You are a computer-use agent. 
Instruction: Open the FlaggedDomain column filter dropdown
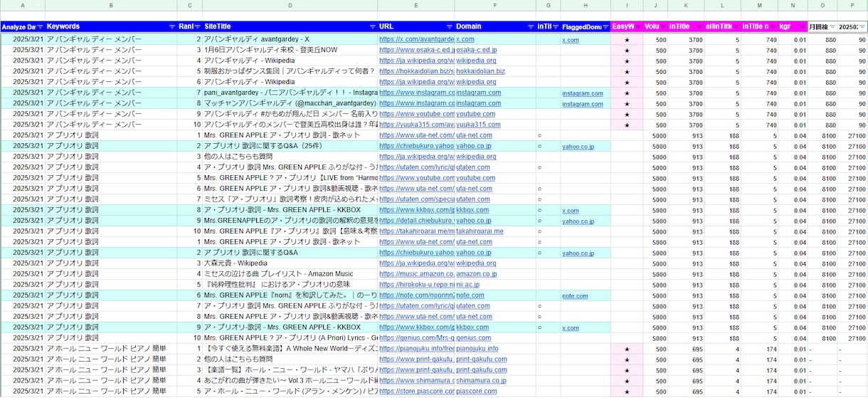click(605, 27)
